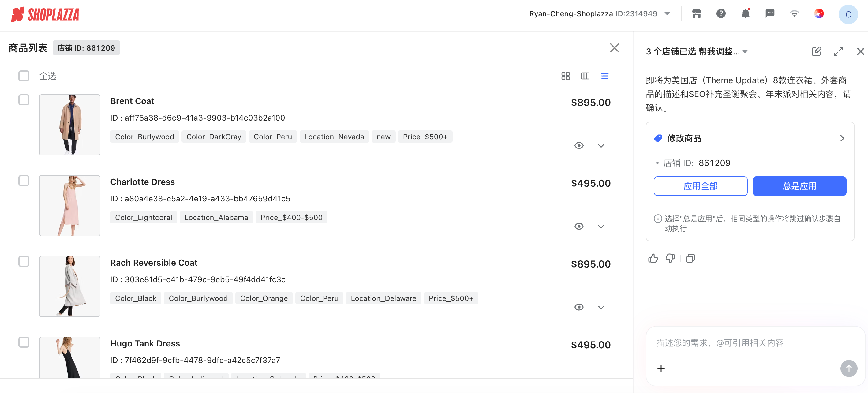Switch to list view layout
The width and height of the screenshot is (868, 393).
click(x=604, y=76)
